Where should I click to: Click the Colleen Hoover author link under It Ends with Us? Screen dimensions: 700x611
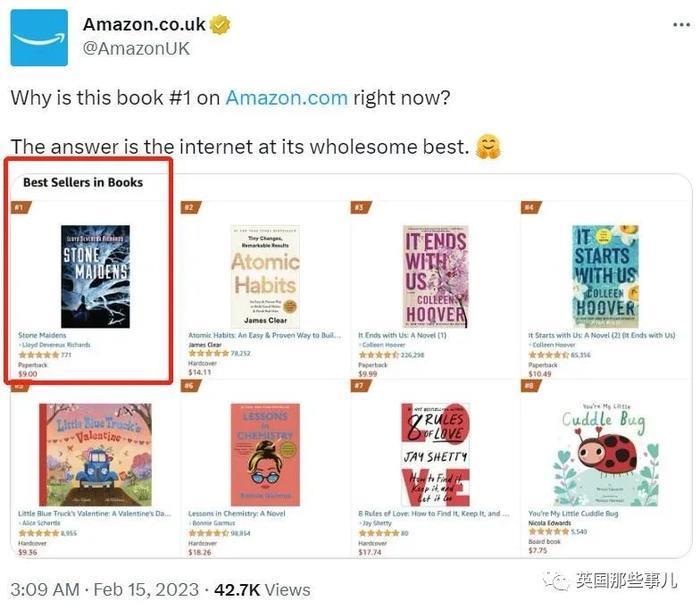pyautogui.click(x=383, y=345)
